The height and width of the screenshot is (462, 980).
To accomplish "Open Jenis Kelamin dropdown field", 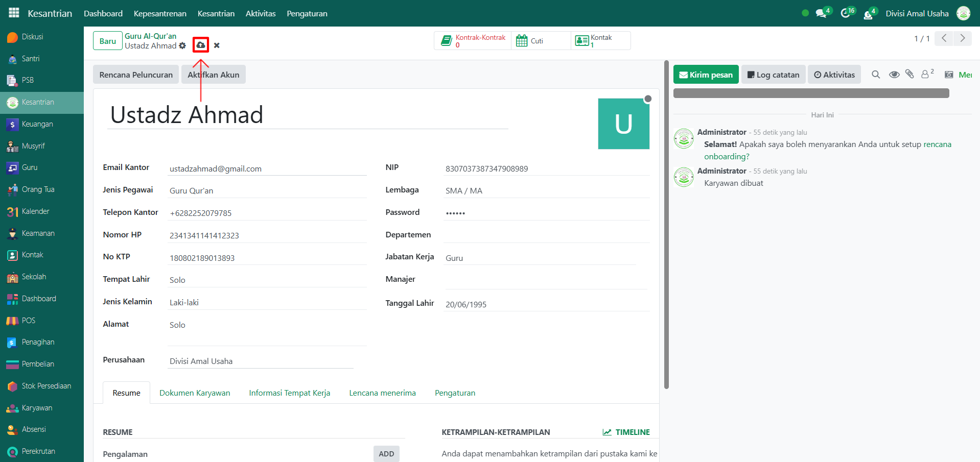I will pos(267,302).
